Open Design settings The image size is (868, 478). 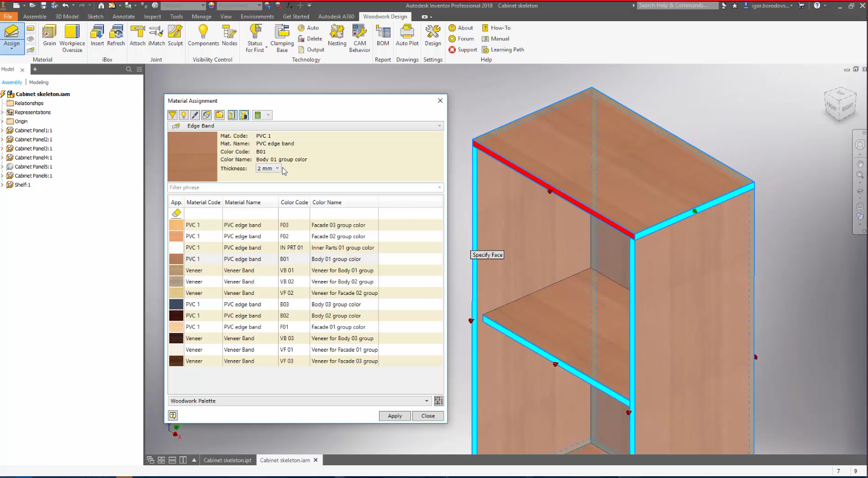(x=433, y=36)
